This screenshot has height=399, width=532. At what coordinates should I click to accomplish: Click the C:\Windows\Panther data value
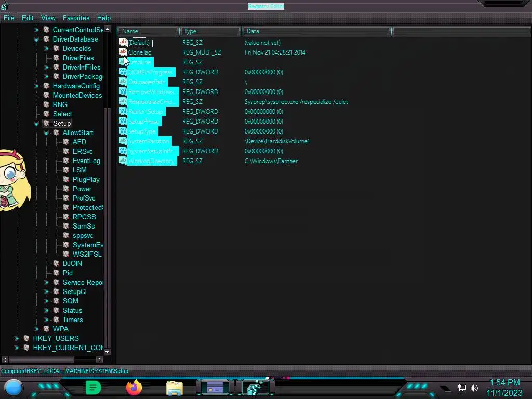point(271,161)
